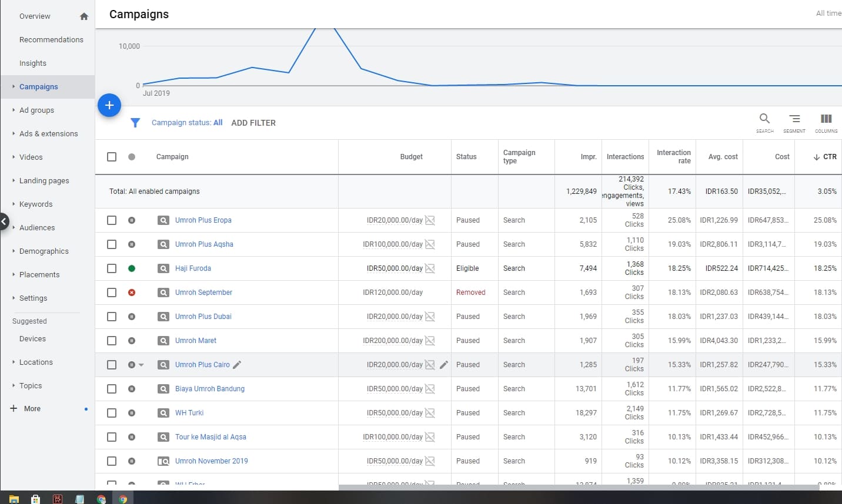Open status dropdown arrow for Umroh Plus Cairo

(141, 365)
